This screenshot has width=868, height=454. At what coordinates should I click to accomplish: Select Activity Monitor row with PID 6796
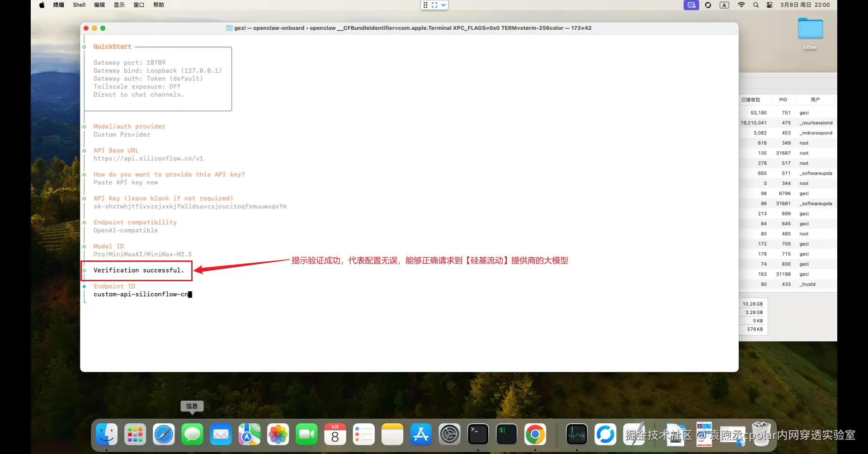tap(788, 193)
